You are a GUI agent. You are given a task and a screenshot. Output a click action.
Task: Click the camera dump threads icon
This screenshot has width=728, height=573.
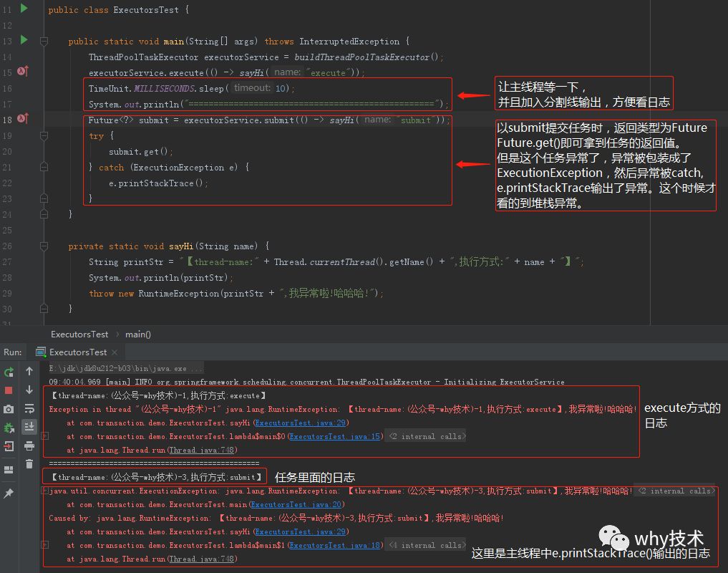coord(9,409)
